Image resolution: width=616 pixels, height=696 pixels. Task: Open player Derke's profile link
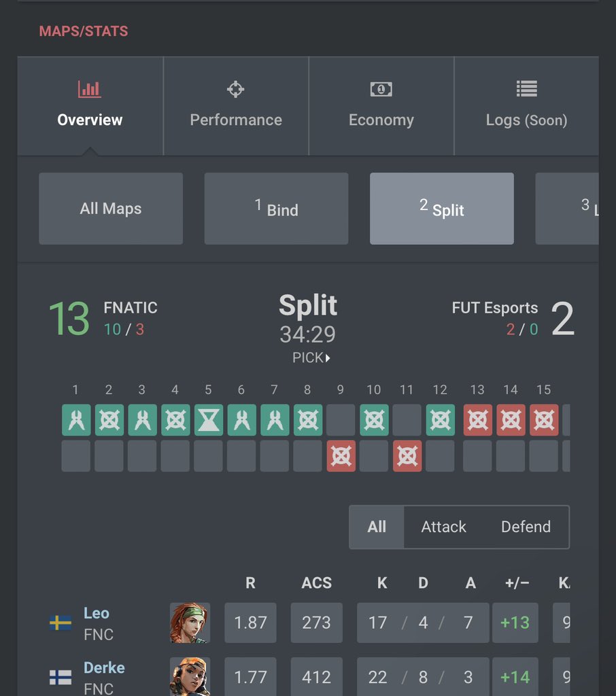105,667
